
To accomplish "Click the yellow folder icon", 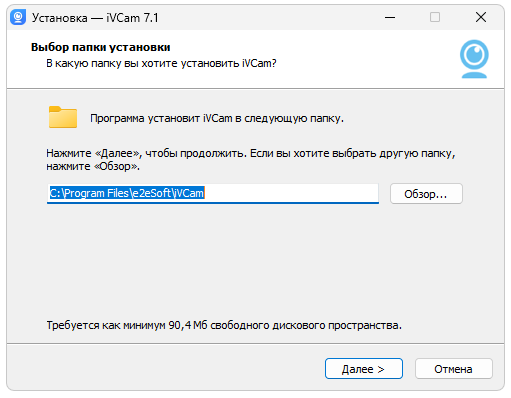I will point(63,117).
